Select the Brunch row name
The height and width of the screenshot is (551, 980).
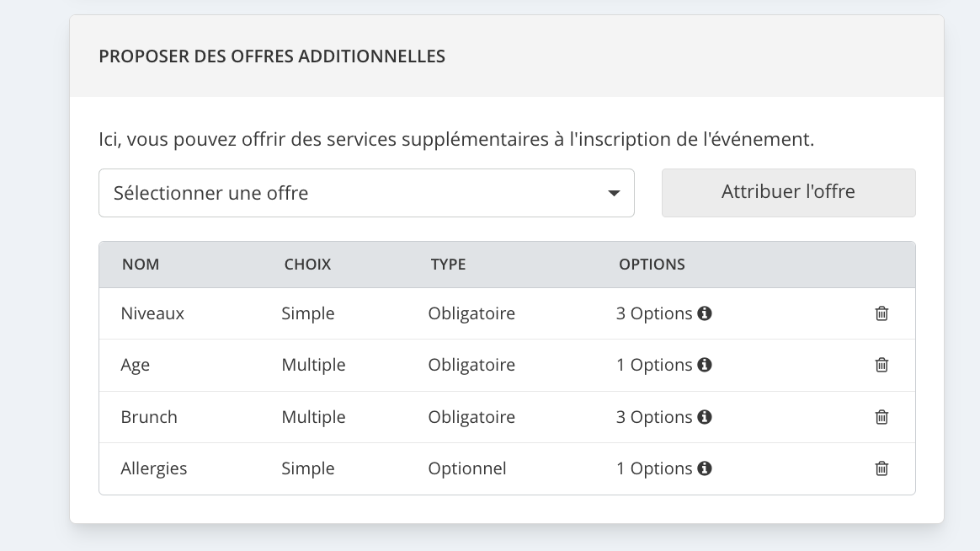pyautogui.click(x=149, y=417)
